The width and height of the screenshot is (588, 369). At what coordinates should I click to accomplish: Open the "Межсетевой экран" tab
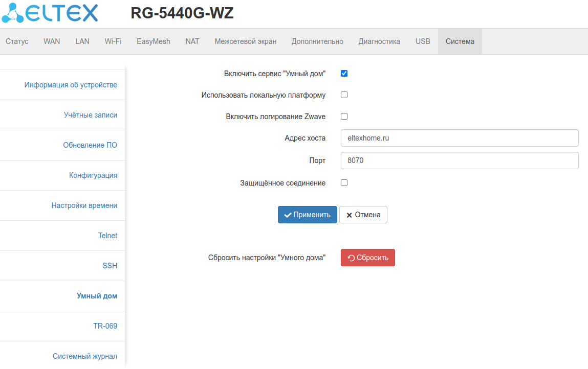coord(246,41)
